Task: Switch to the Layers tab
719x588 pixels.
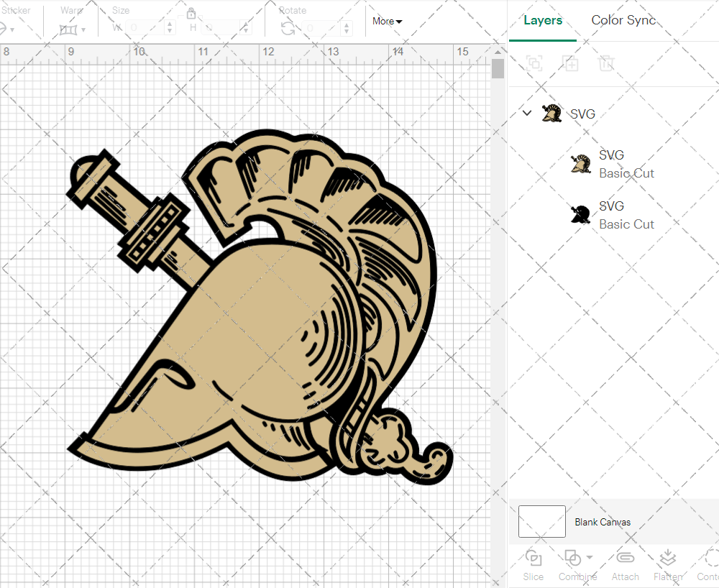Action: pyautogui.click(x=543, y=21)
